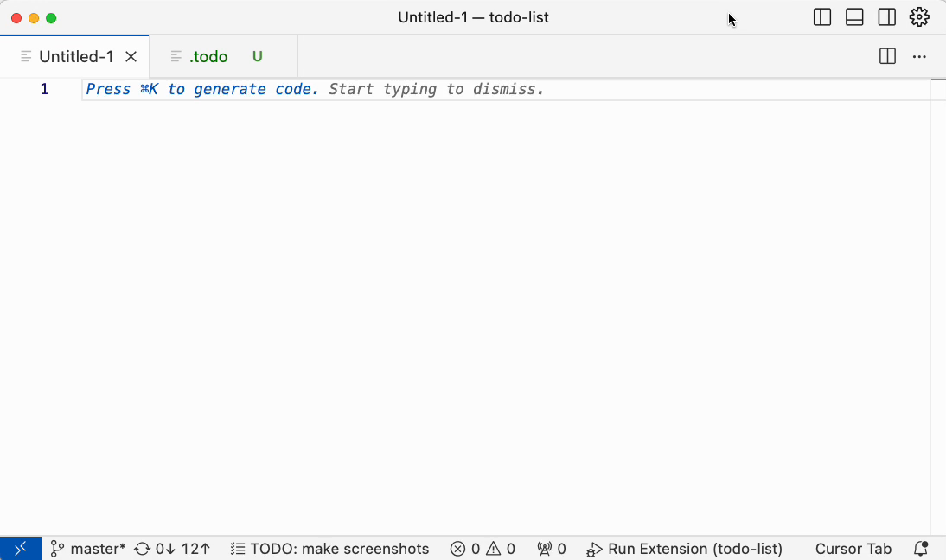Screen dimensions: 946x560
Task: Minimize window with the yellow button
Action: coord(34,18)
